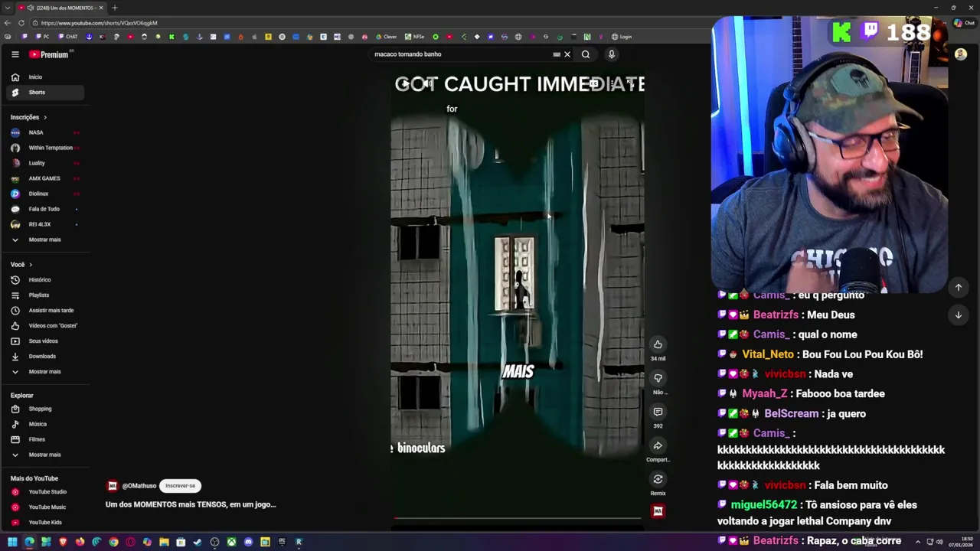Open YouTube Studio

[44, 491]
